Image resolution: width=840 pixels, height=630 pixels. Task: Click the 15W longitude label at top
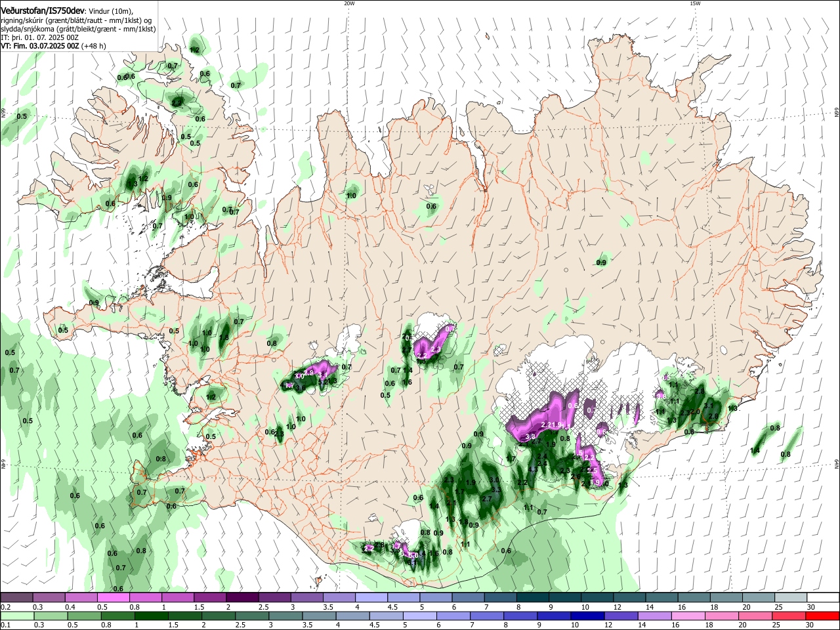(695, 3)
